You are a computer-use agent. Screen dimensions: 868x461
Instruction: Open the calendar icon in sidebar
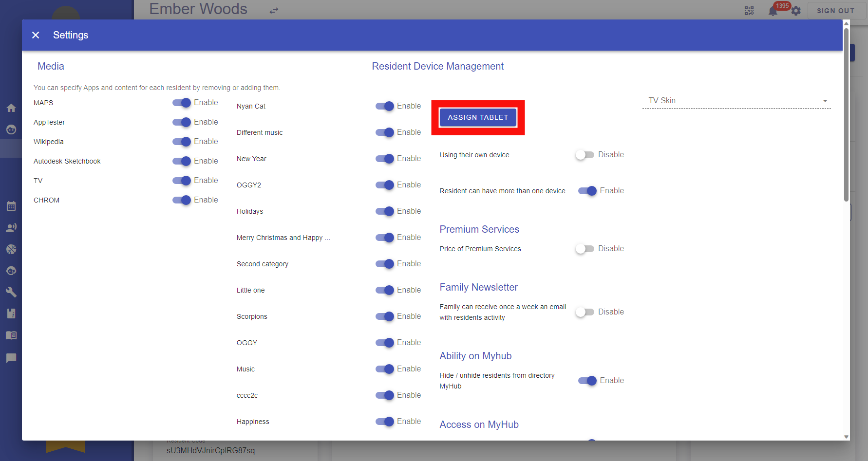point(11,206)
